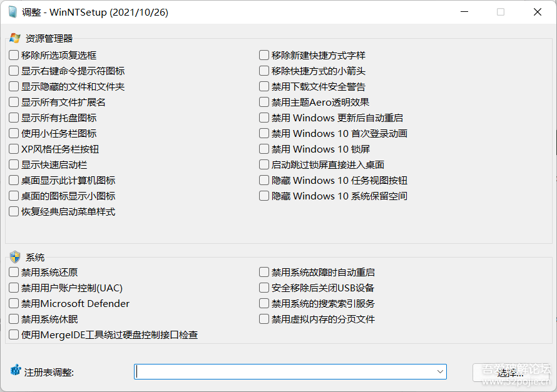Check 禁用系统还原 option
This screenshot has height=392, width=557.
[x=14, y=272]
